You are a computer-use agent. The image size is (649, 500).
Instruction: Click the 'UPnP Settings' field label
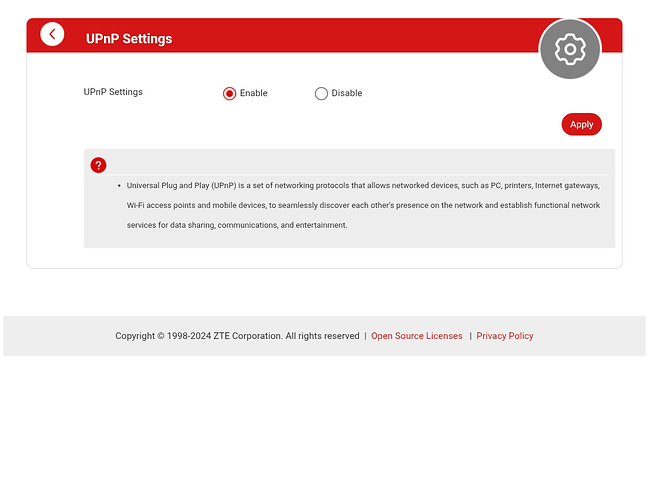pos(113,92)
